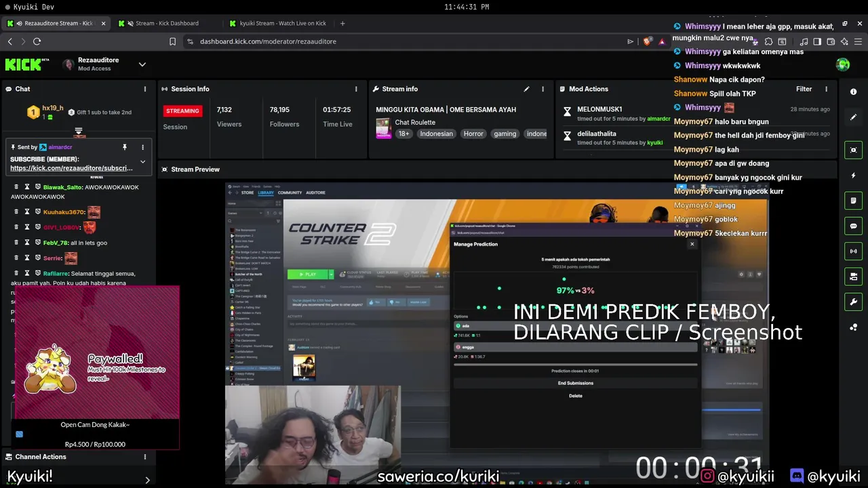Viewport: 868px width, 488px height.
Task: Close the Rezaauditore Stream tab
Action: 103,23
